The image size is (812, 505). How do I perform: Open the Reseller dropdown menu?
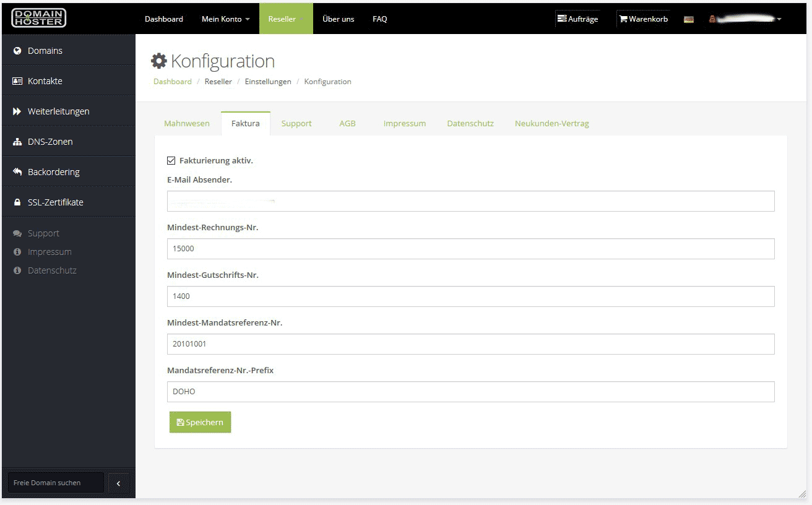pos(286,19)
